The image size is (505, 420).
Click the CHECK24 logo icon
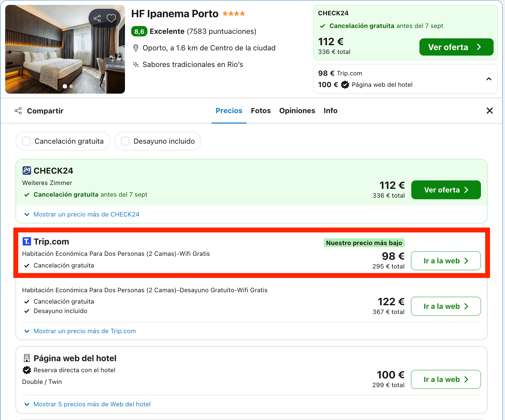pyautogui.click(x=27, y=170)
